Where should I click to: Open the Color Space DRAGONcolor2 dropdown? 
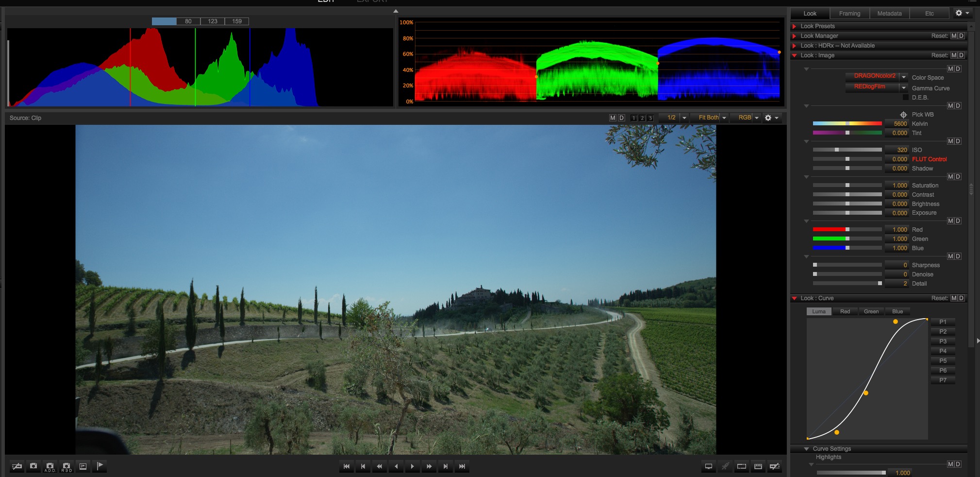(876, 76)
